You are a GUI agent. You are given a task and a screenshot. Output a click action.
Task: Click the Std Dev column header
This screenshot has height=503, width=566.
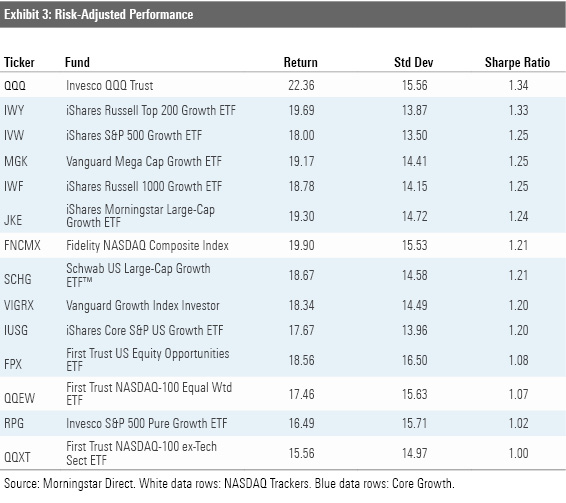coord(414,62)
